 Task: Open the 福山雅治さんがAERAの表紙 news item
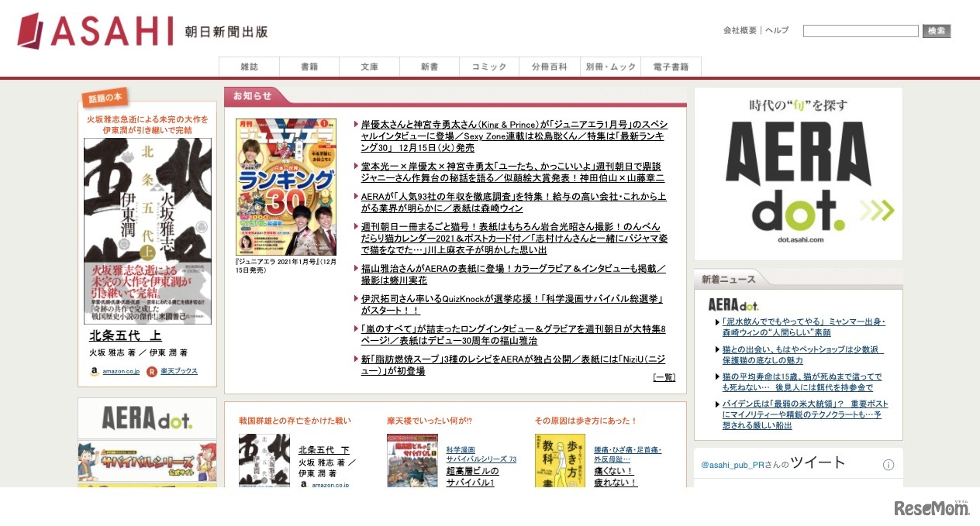point(513,274)
